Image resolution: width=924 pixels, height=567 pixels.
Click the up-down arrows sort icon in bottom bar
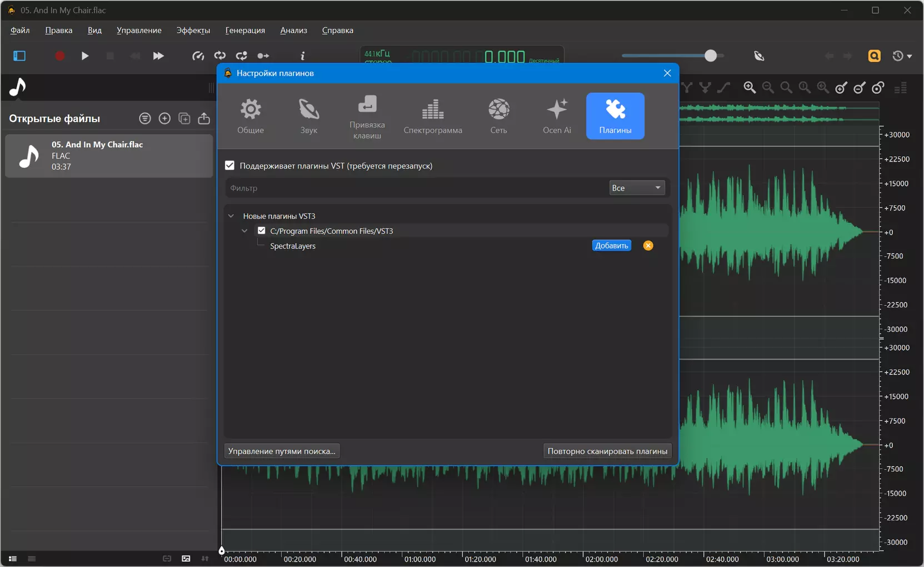(x=205, y=559)
